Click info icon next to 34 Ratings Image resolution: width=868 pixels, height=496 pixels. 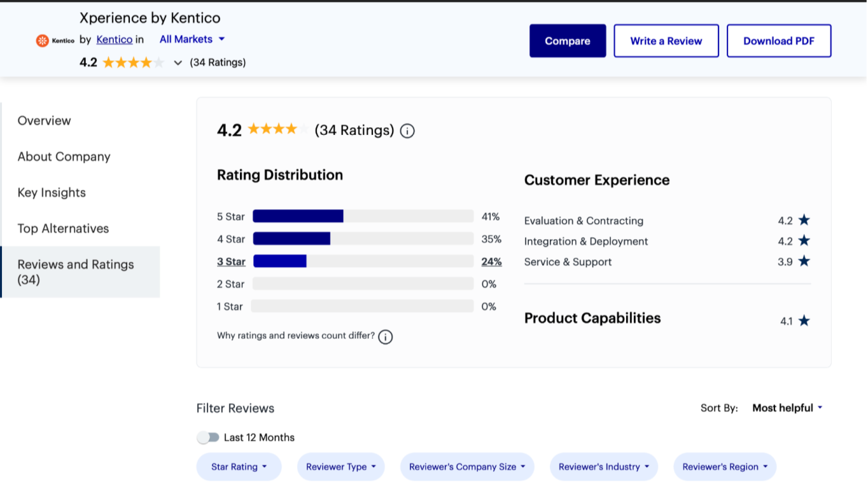tap(407, 131)
